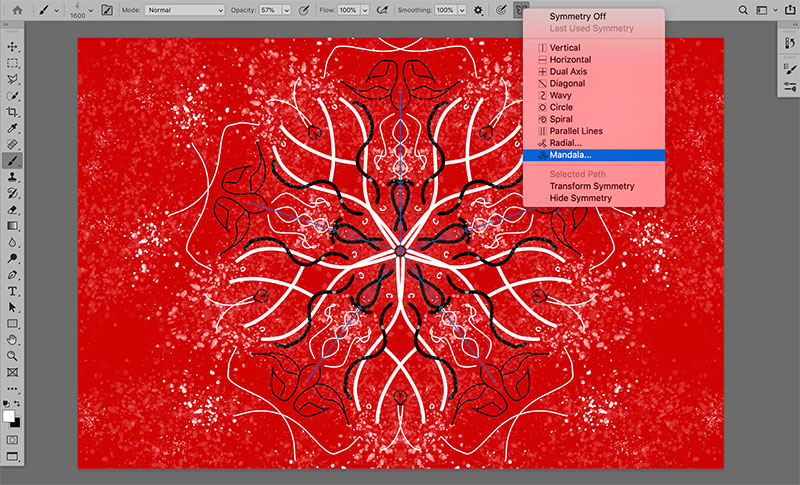The image size is (800, 485).
Task: Select the Path Selection arrow tool
Action: (x=12, y=308)
